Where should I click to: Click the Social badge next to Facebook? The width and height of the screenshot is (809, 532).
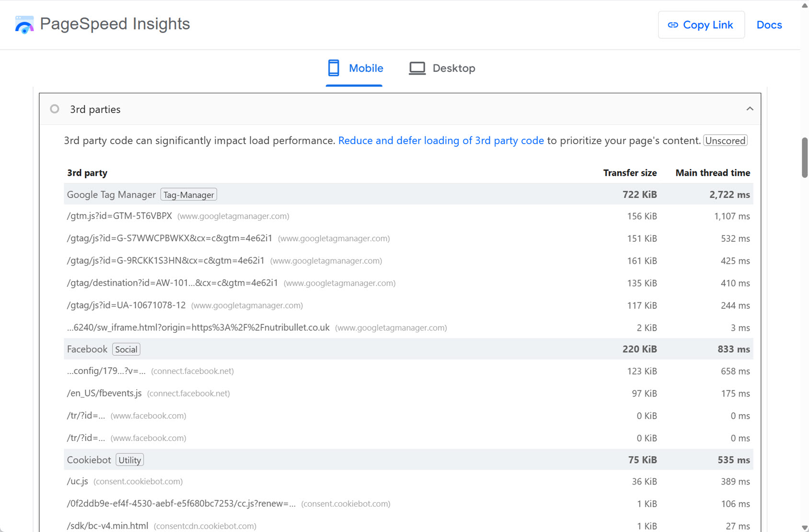126,349
